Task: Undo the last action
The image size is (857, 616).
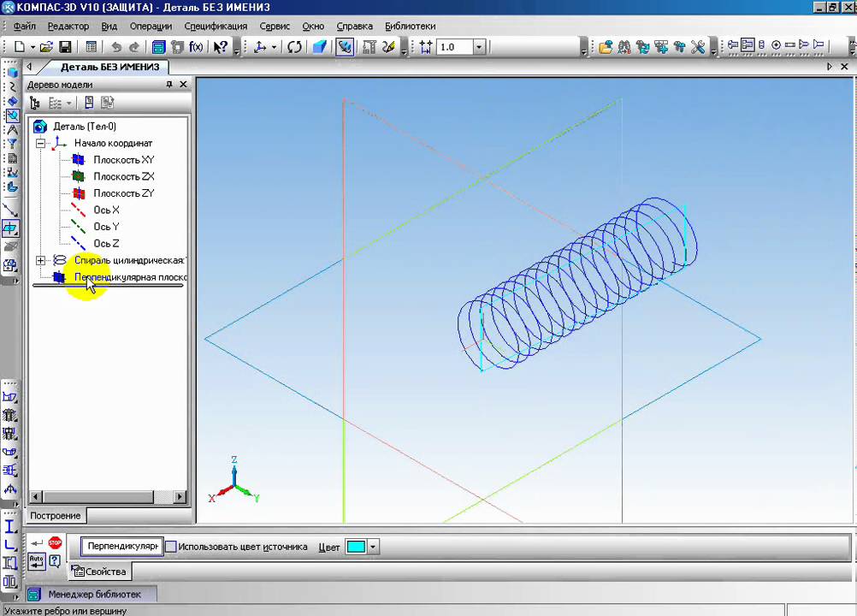Action: (x=115, y=47)
